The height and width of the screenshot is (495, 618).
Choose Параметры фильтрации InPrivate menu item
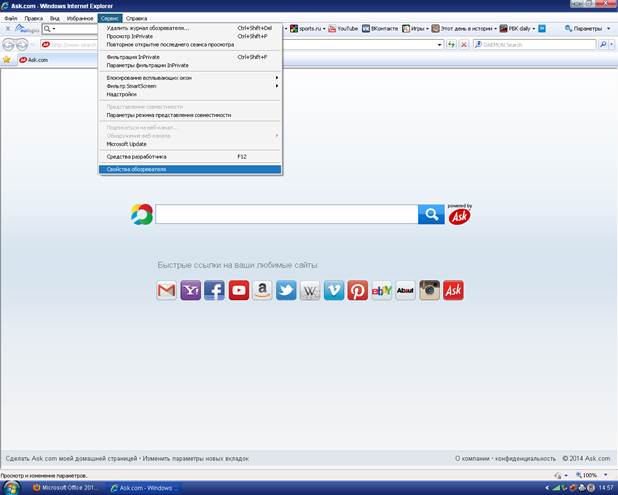tap(190, 65)
